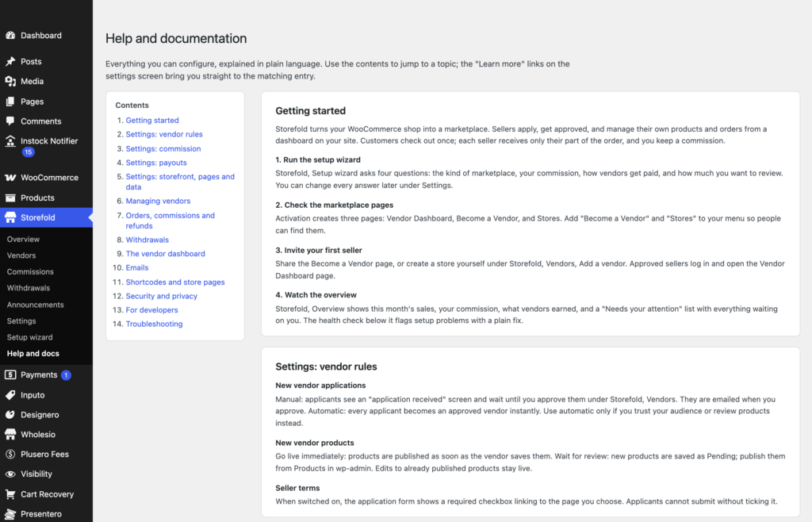
Task: Click the Dashboard gauge icon
Action: (10, 35)
